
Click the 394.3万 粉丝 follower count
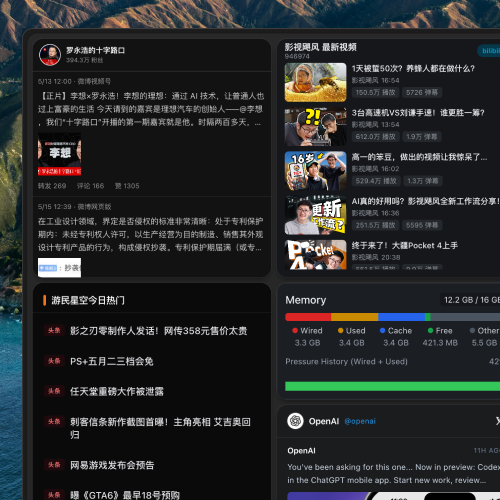click(x=84, y=60)
